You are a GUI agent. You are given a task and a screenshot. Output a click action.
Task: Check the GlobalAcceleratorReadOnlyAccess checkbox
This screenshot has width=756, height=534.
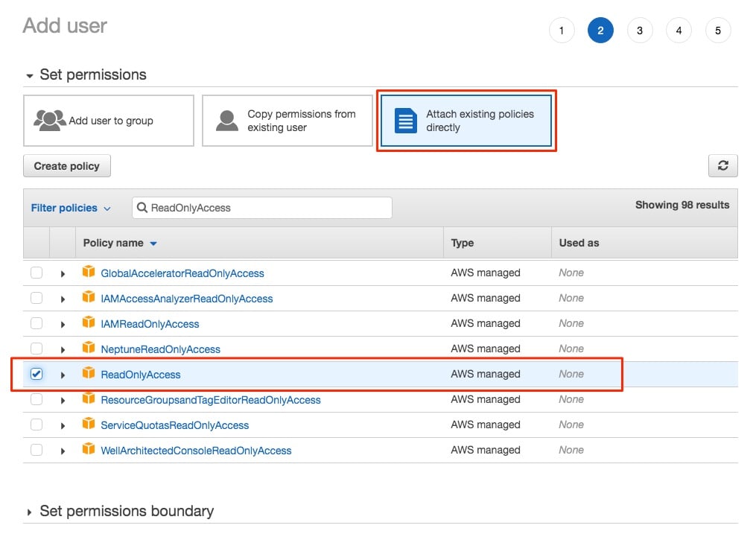pyautogui.click(x=36, y=273)
